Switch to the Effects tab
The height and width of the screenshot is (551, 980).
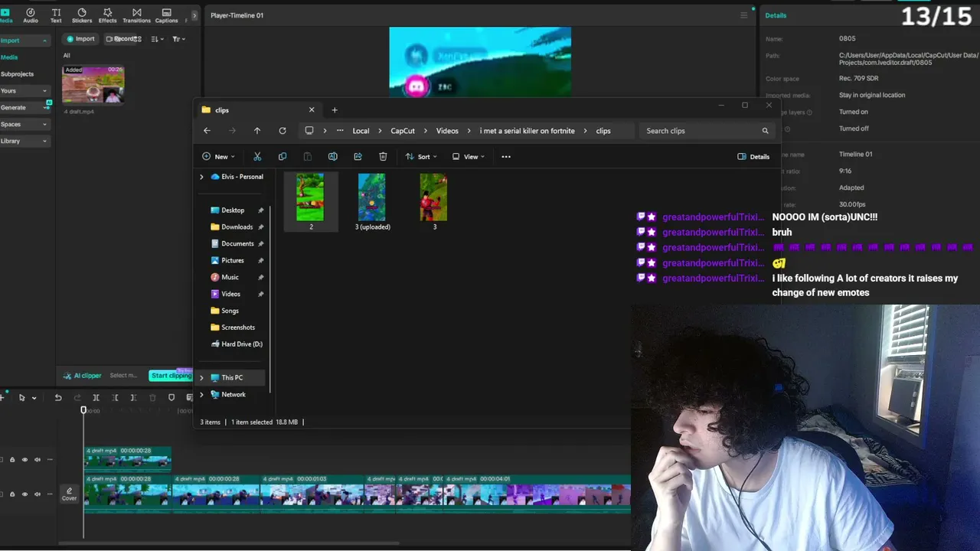click(107, 15)
